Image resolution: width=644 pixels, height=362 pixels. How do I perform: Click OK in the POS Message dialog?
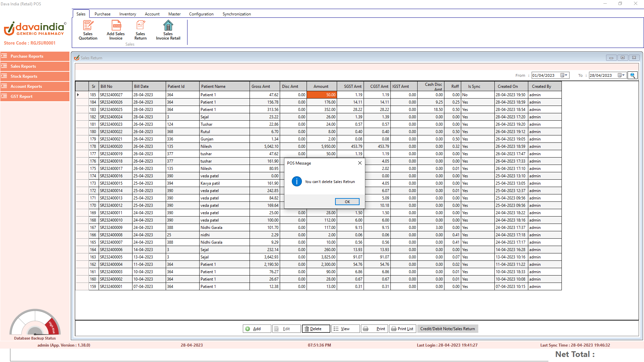point(347,202)
